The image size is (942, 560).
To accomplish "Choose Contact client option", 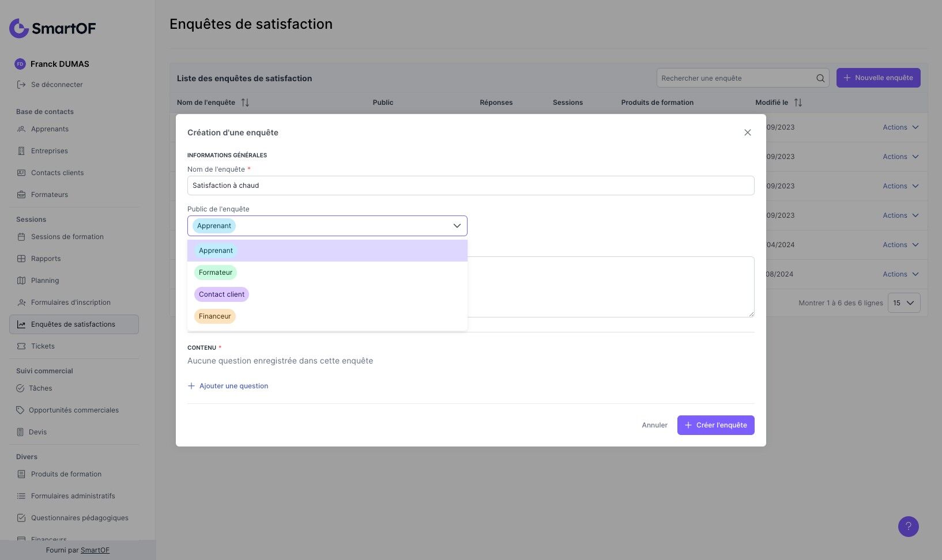I will [x=221, y=294].
